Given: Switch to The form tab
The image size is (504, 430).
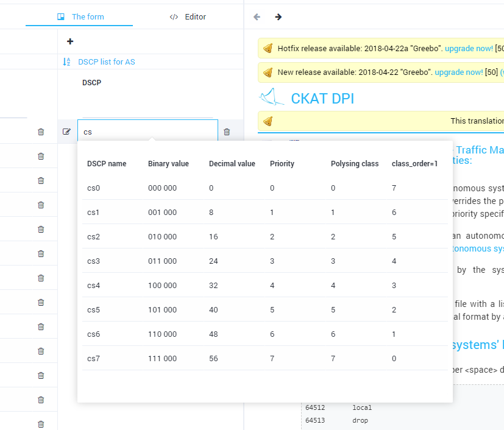Looking at the screenshot, I should click(x=80, y=17).
